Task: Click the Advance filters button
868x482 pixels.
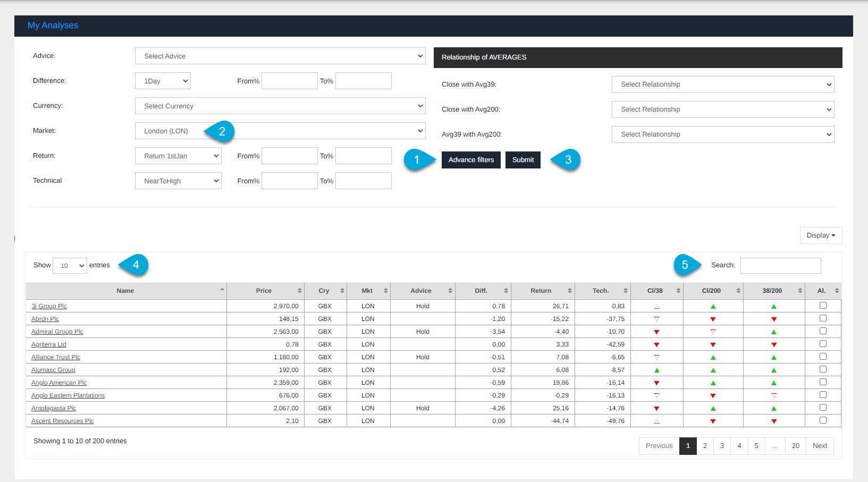Action: [470, 160]
